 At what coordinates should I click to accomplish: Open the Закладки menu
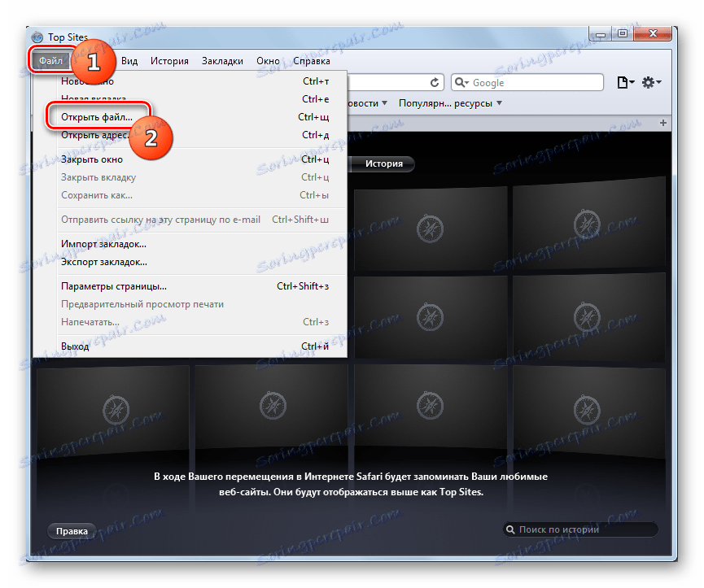click(x=222, y=60)
